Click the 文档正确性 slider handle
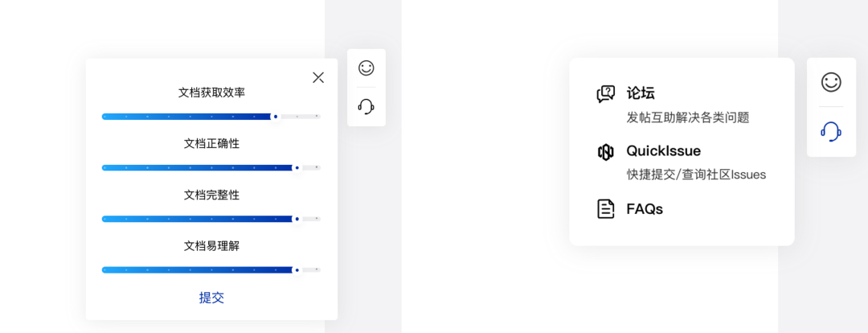Screen dimensions: 868x333 (x=297, y=168)
